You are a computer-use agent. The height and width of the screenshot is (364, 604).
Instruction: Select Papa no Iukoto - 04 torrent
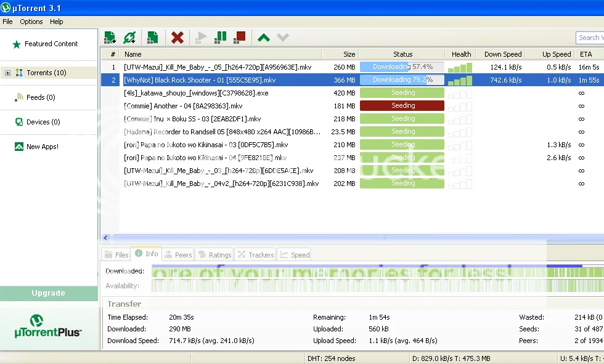352,158
